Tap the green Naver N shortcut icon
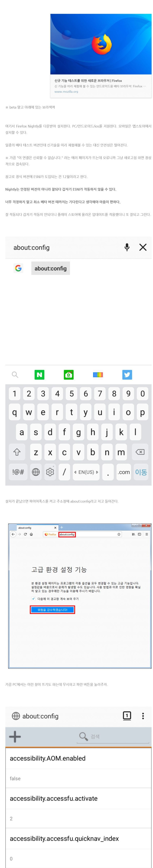 [x=39, y=374]
